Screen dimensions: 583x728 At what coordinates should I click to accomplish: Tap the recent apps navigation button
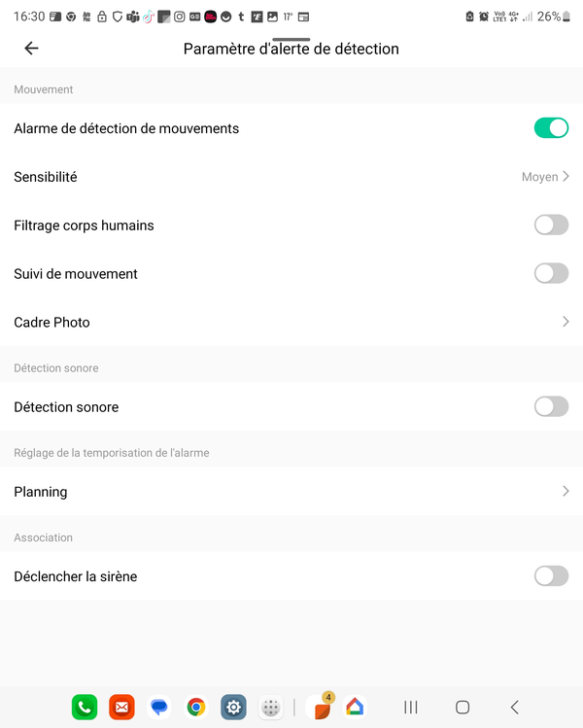[x=411, y=708]
